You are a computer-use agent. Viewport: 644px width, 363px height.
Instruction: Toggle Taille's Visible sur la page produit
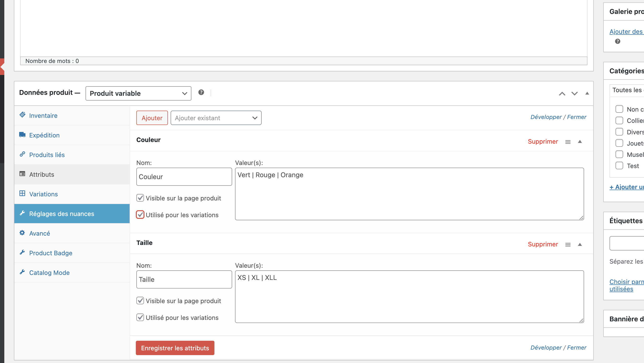pos(140,301)
